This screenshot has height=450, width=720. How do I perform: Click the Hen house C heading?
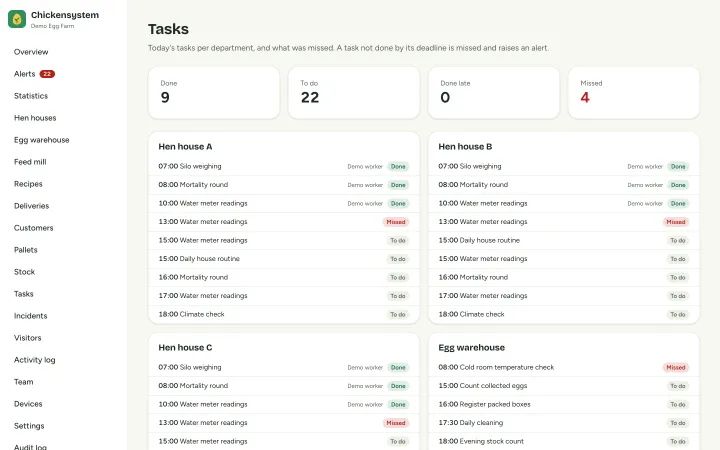(185, 348)
